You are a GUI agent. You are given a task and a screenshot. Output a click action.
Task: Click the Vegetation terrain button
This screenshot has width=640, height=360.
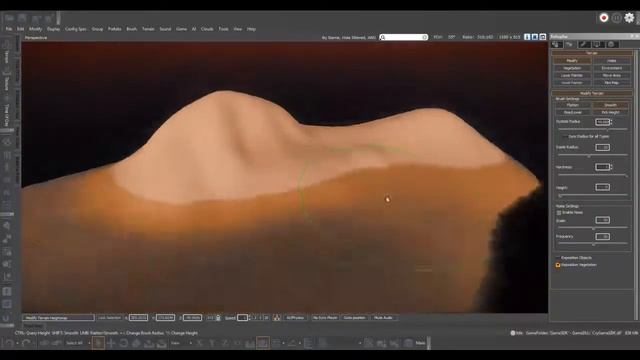click(572, 68)
